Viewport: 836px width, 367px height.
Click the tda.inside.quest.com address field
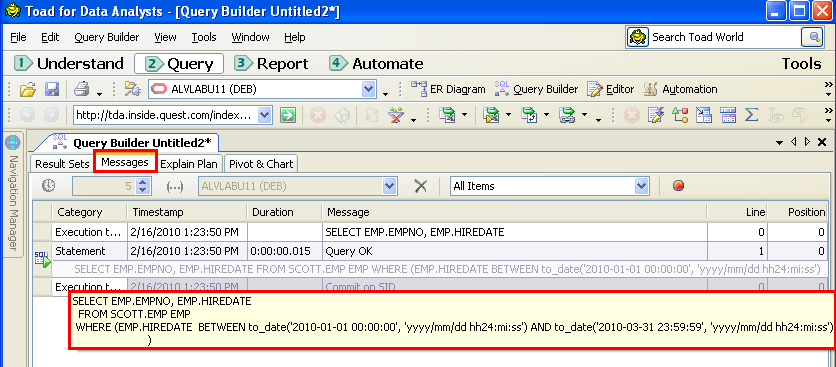pyautogui.click(x=166, y=115)
